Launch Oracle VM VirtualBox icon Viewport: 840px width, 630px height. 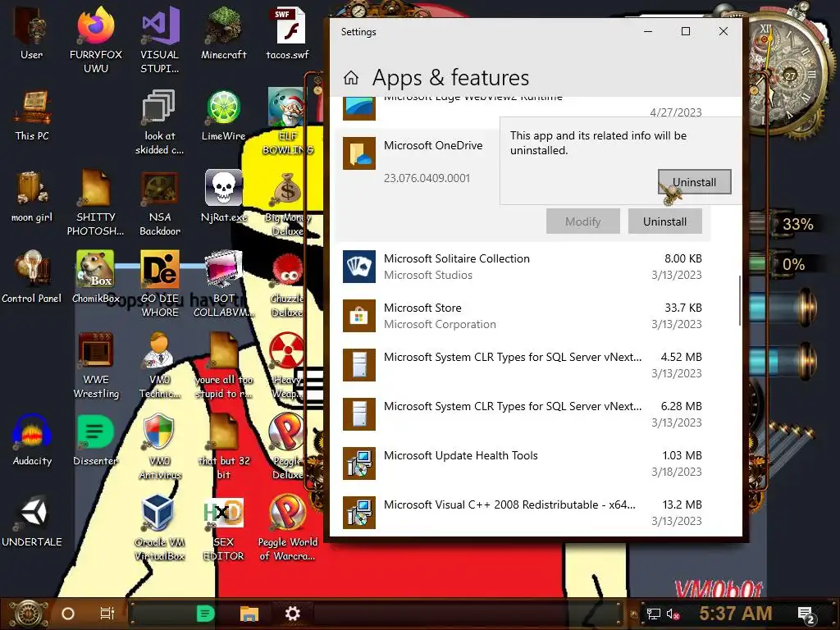160,529
